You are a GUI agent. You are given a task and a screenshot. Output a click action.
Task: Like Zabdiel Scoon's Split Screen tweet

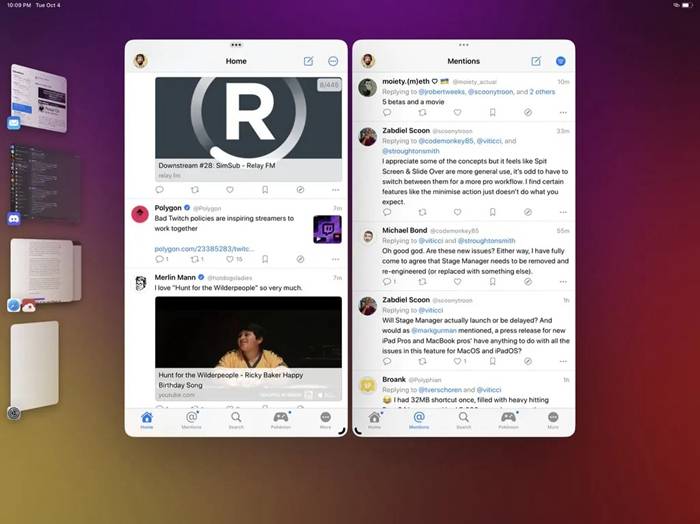(x=458, y=212)
